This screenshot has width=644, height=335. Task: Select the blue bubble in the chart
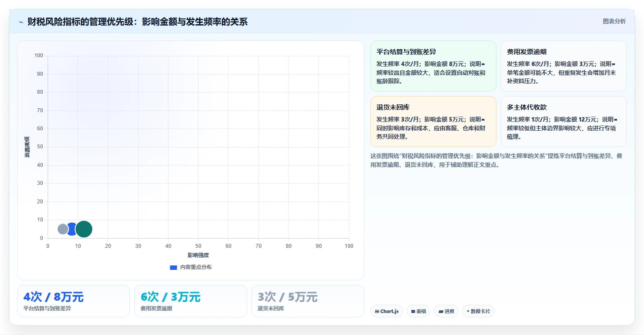[71, 229]
